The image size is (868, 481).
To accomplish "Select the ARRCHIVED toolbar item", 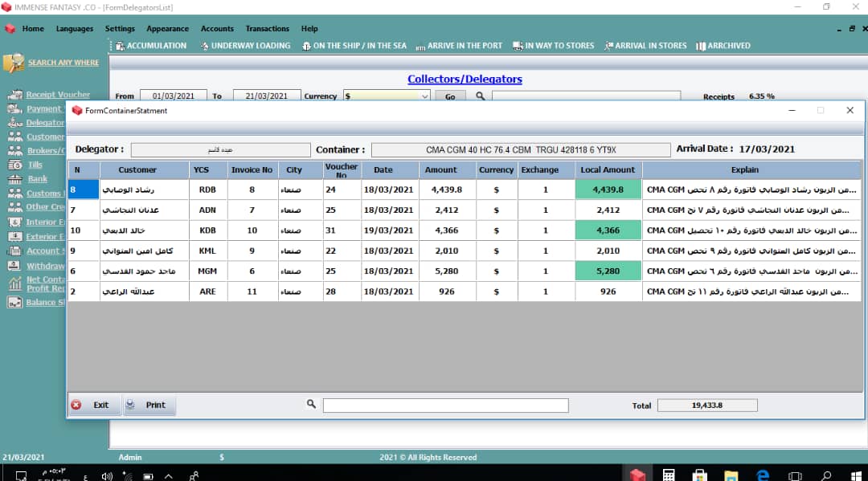I will 723,46.
